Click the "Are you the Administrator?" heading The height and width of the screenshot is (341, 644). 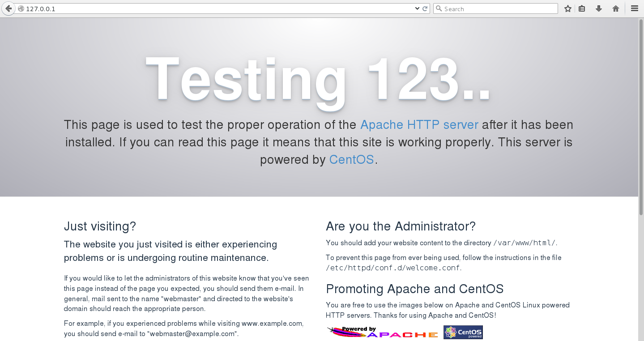click(401, 226)
